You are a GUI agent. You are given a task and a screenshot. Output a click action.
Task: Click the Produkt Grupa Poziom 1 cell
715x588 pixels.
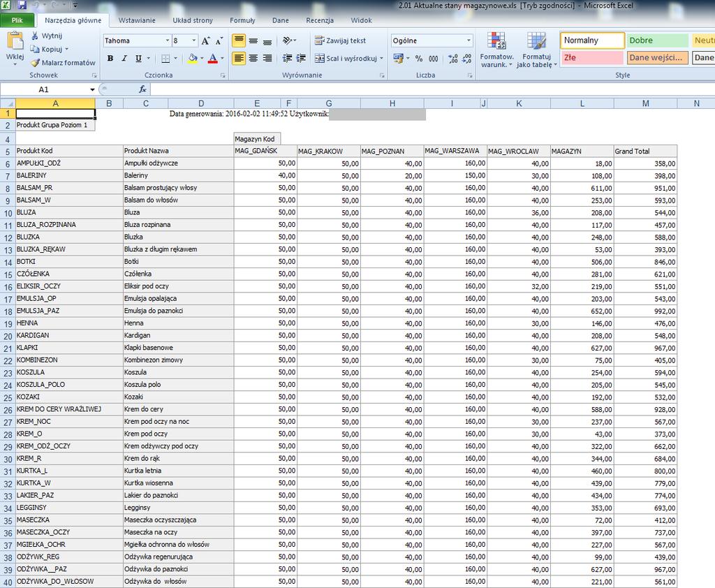(x=55, y=125)
